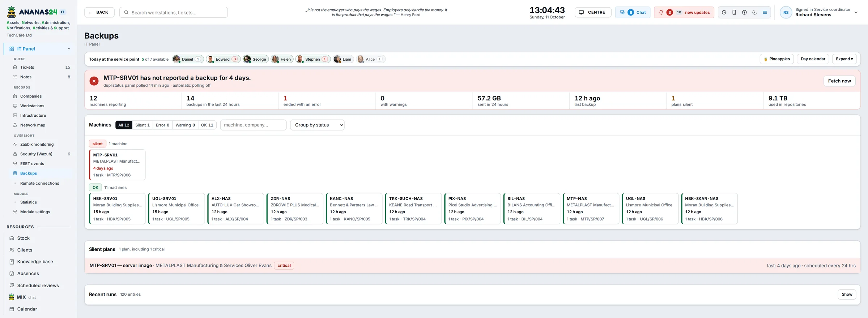Open the Network map sidebar item
Viewport: 868px width, 318px height.
tap(42, 125)
